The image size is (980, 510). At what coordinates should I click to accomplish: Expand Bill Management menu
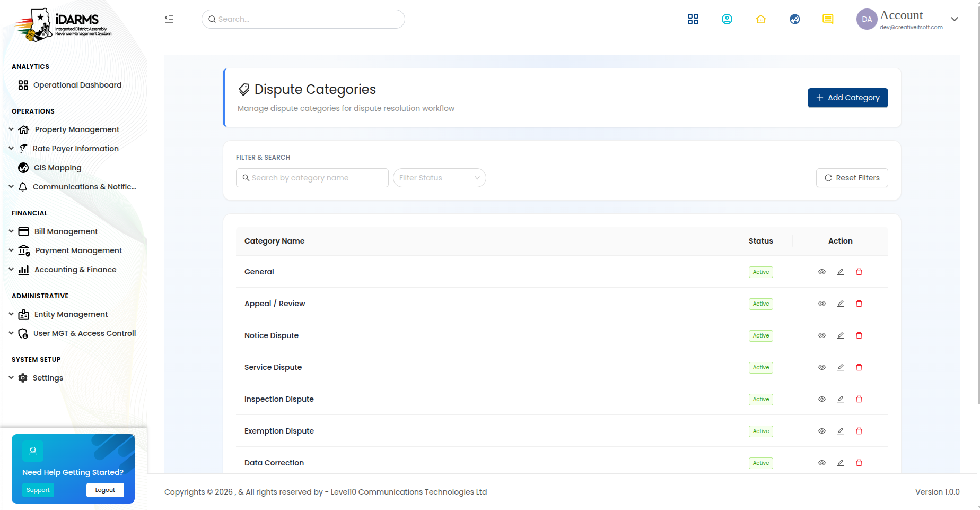11,231
